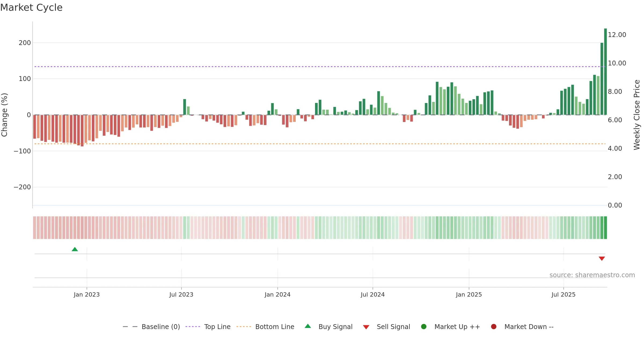Screen dimensions: 644x362
Task: Click the −200 tick on change axis
Action: tap(22, 187)
